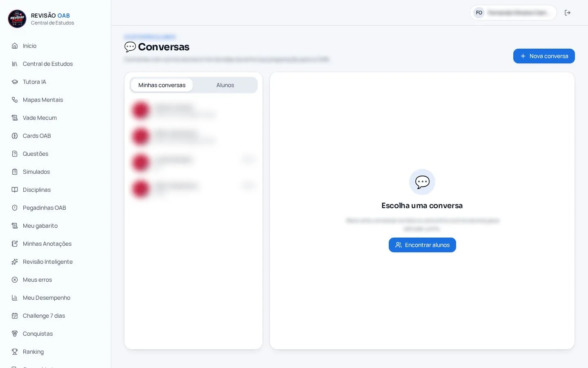Open the Challenge 7 dias label
This screenshot has height=368, width=588.
[x=44, y=316]
